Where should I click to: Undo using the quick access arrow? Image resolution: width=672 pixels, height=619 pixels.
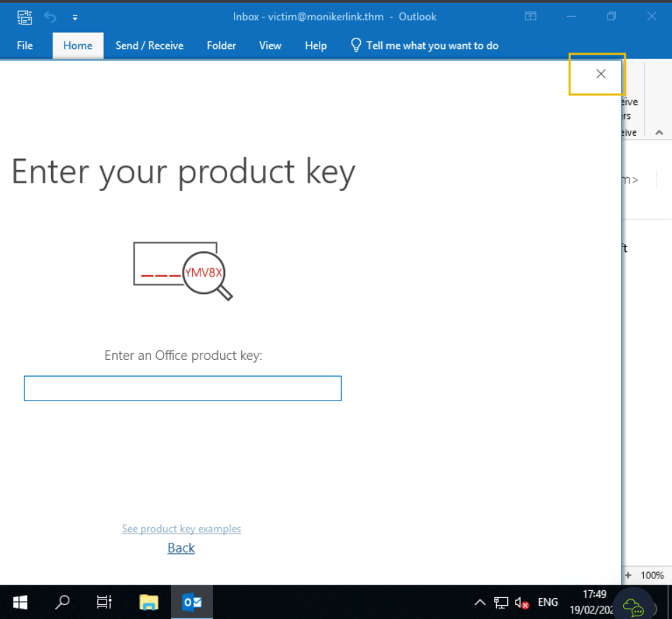click(x=50, y=17)
